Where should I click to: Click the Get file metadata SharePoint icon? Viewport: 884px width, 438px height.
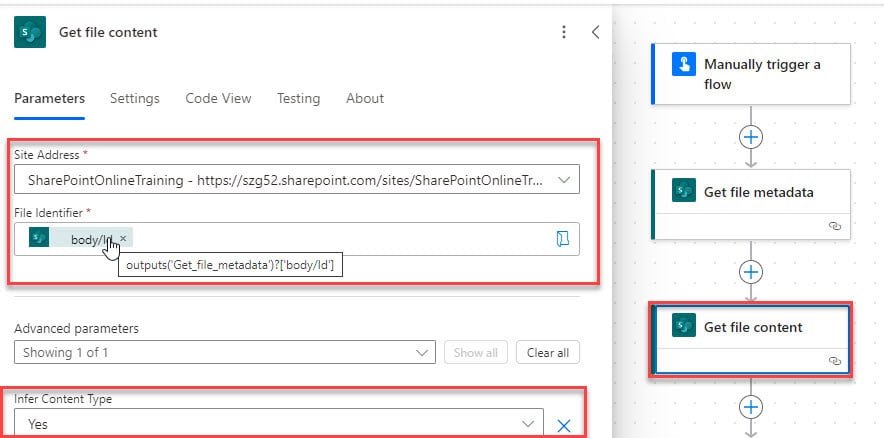(683, 190)
